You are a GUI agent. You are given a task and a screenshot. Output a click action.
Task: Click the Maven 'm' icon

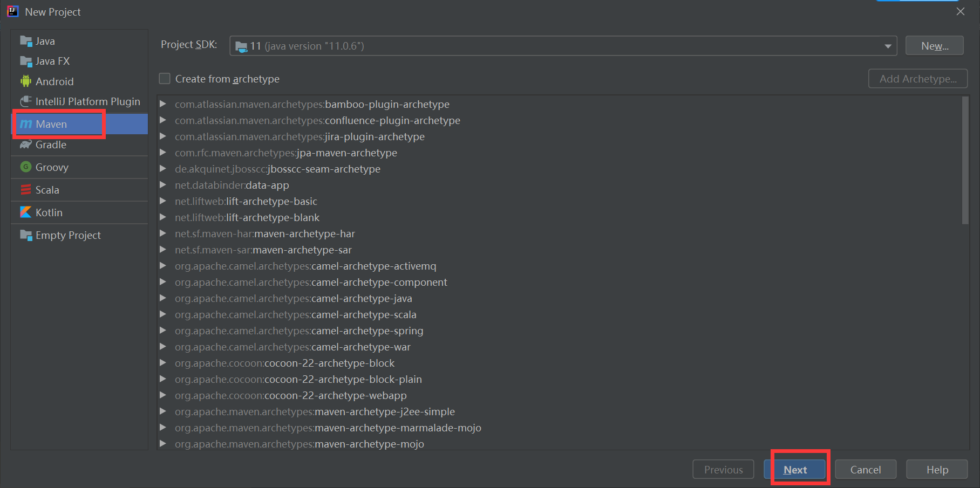pyautogui.click(x=26, y=124)
